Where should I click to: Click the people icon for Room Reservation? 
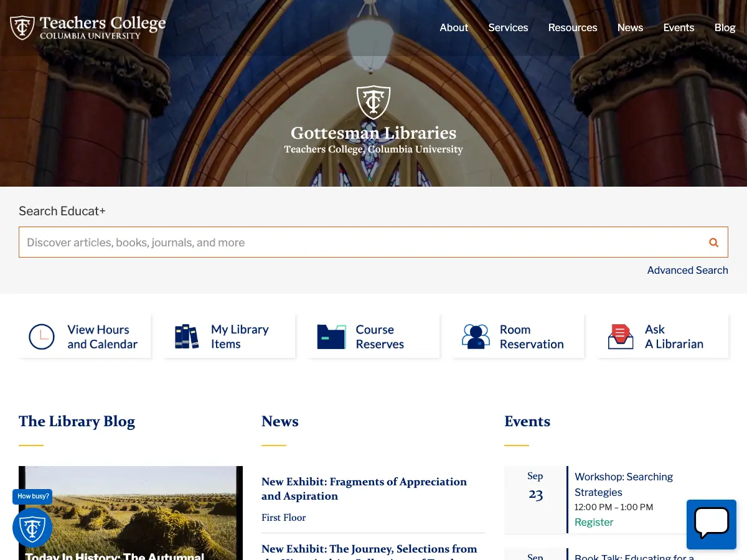coord(476,337)
